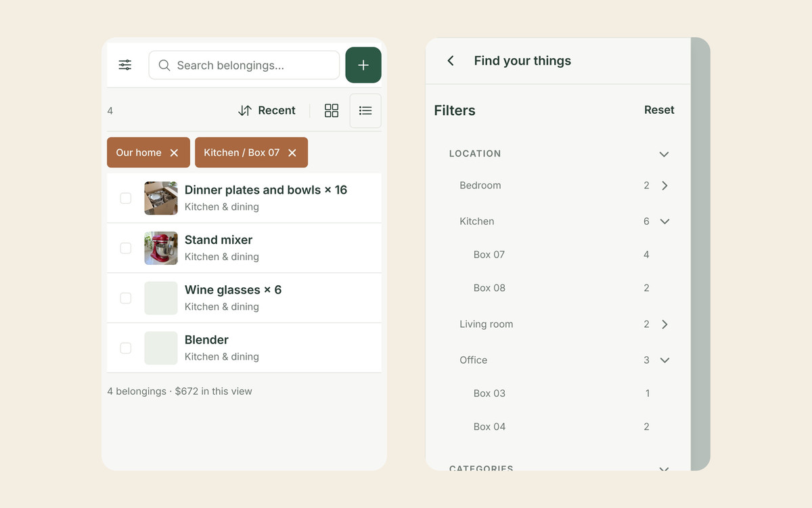The width and height of the screenshot is (812, 508).
Task: Select the Office location filter
Action: 474,360
